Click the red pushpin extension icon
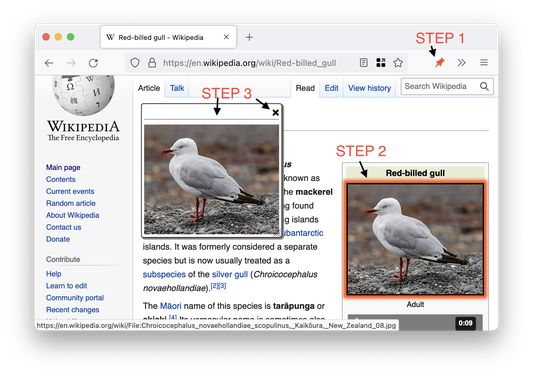Image resolution: width=533 pixels, height=376 pixels. point(440,63)
